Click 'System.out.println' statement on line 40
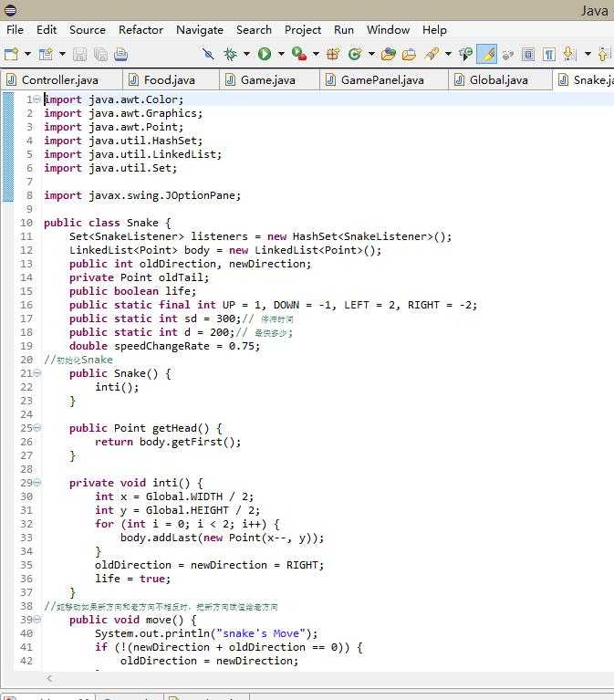Screen dimensions: 614x700 (206, 633)
